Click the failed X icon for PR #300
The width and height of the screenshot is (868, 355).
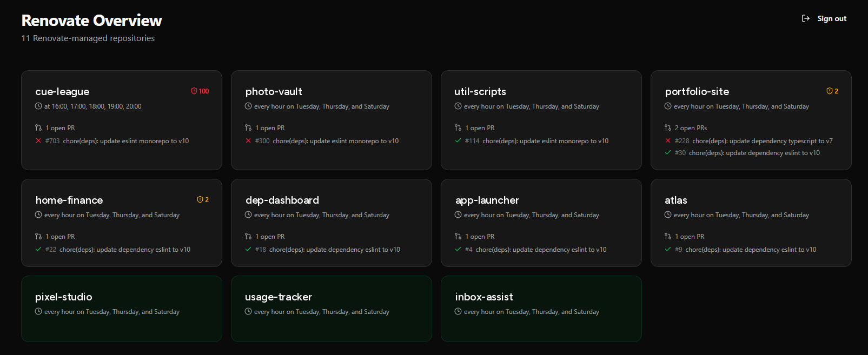coord(248,141)
